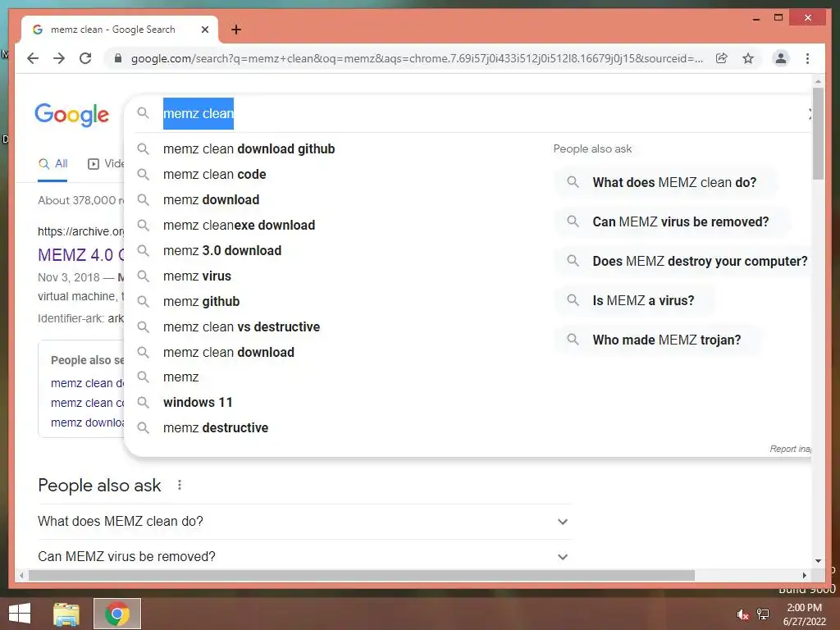Open the network tray icon
The image size is (840, 630).
click(763, 614)
